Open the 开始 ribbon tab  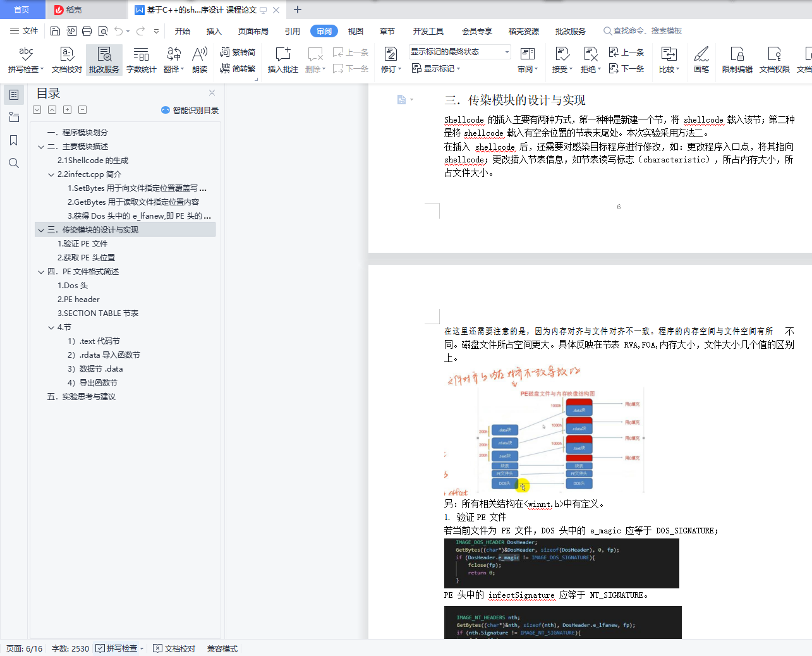pyautogui.click(x=183, y=31)
